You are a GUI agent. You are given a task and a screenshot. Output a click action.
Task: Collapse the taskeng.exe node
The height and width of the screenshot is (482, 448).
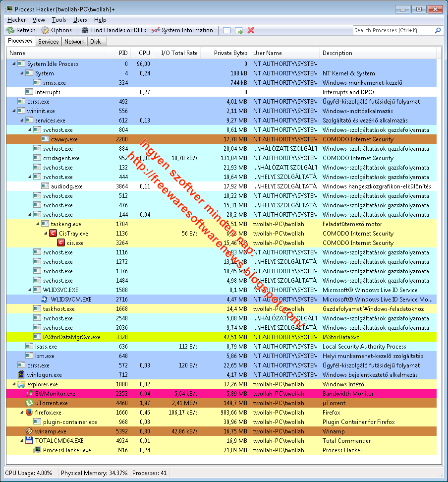pos(38,224)
